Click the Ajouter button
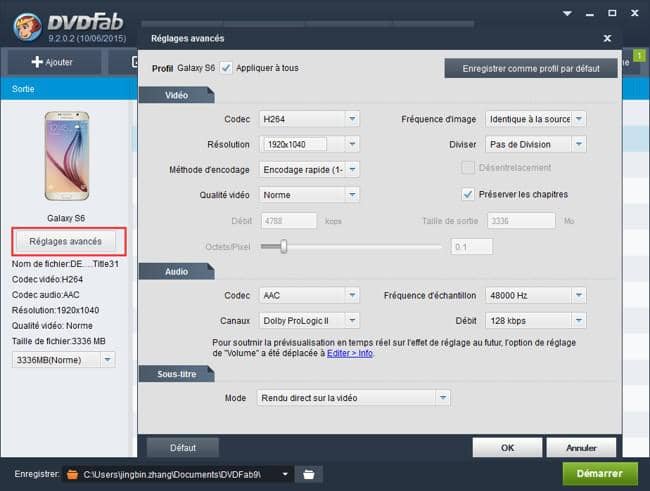 [x=54, y=62]
